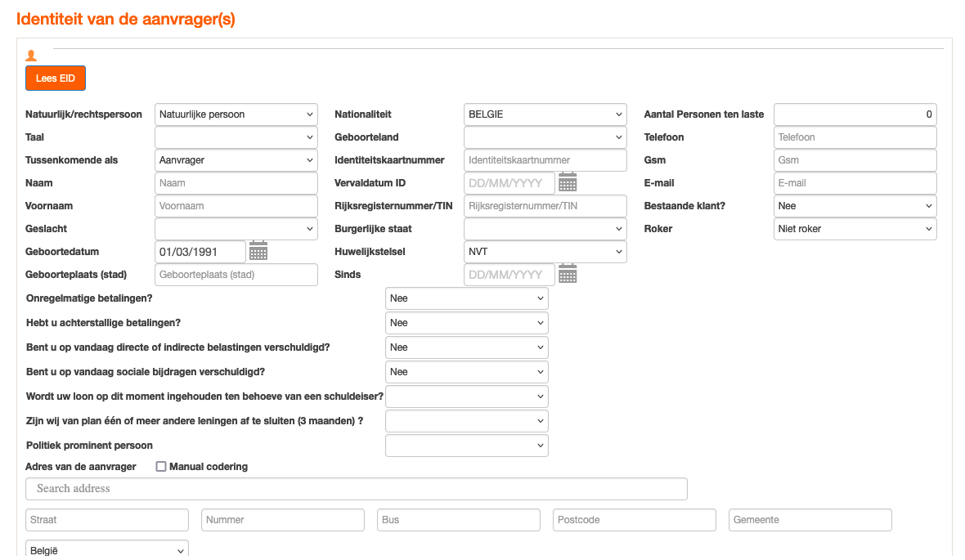Open the Vervaldatum ID calendar picker
The width and height of the screenshot is (965, 560).
tap(568, 182)
